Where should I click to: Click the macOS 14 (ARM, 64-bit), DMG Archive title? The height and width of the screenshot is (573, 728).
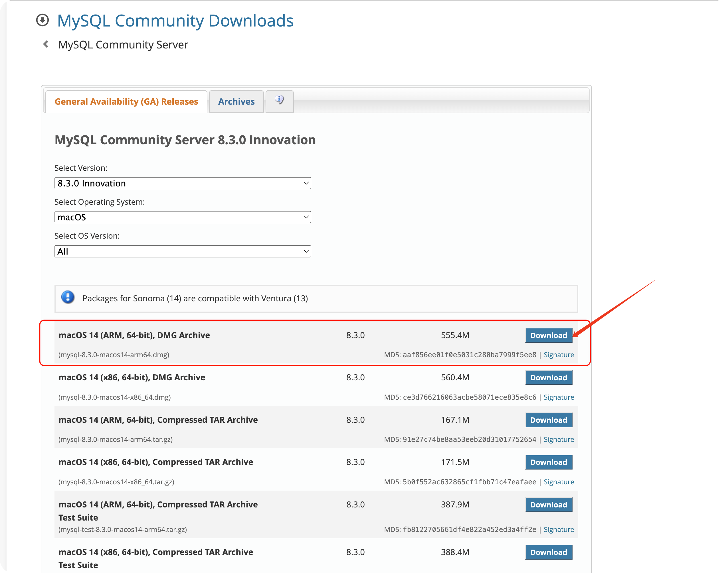(x=134, y=335)
